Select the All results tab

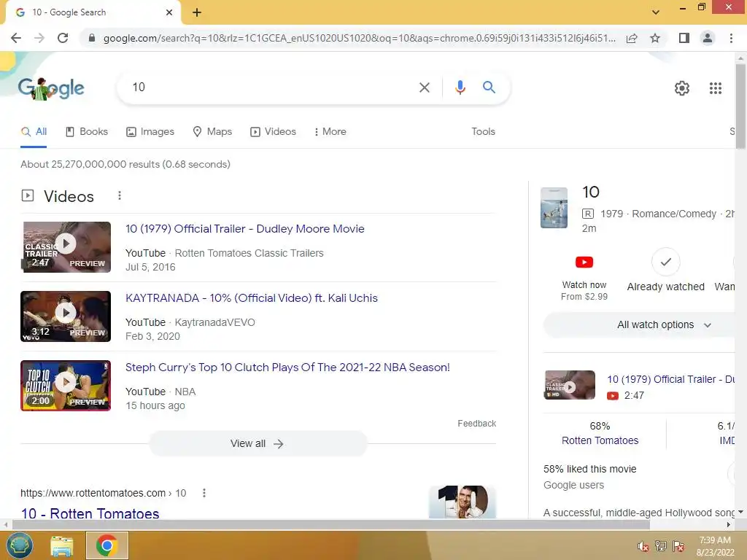34,132
